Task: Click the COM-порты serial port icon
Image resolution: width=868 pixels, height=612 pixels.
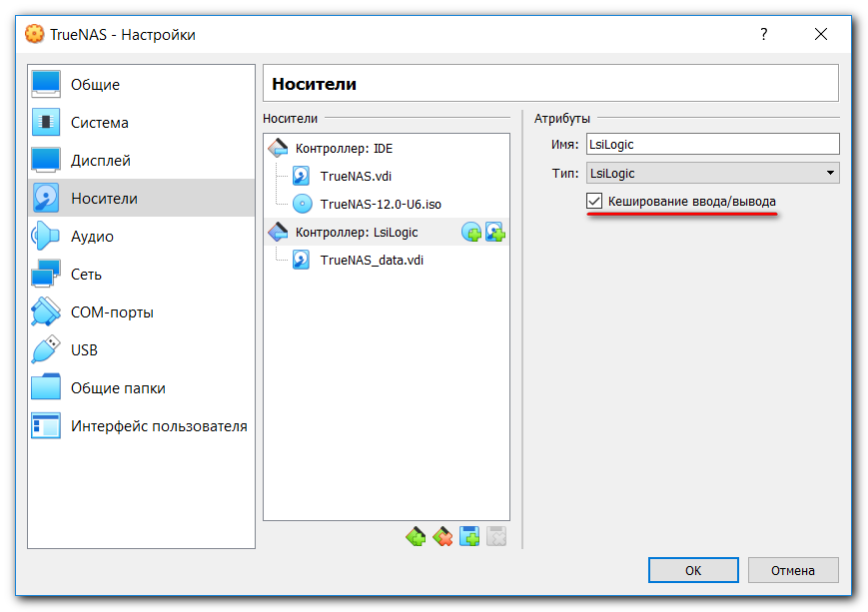Action: pos(46,312)
